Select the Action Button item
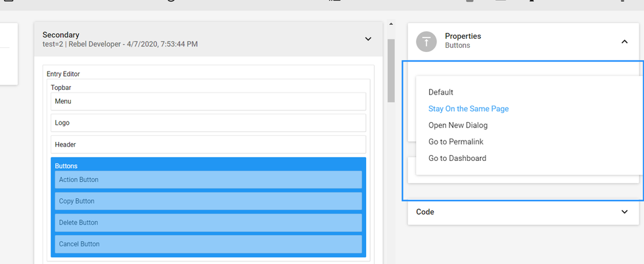644x264 pixels. coord(208,180)
